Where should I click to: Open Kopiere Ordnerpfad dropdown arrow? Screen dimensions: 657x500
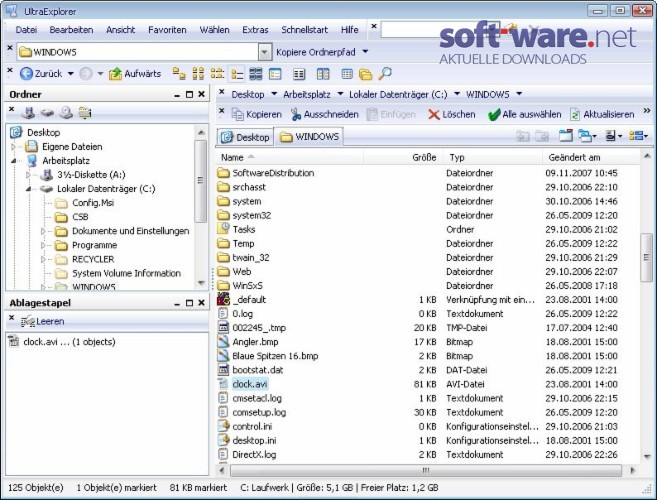pos(365,52)
